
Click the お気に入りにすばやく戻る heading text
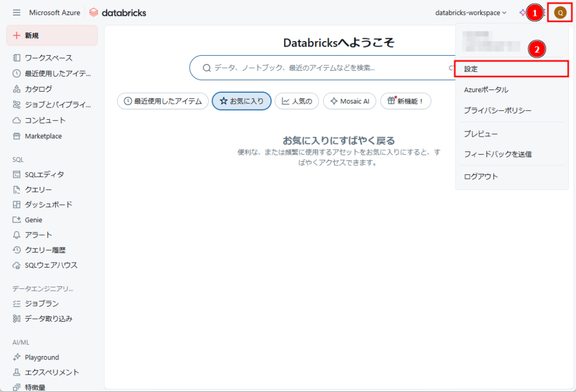pos(339,141)
